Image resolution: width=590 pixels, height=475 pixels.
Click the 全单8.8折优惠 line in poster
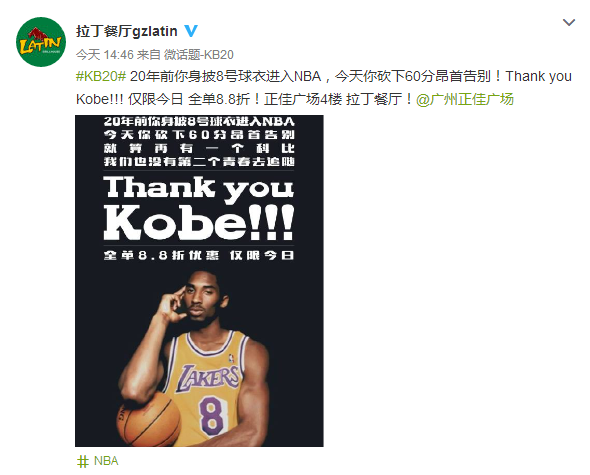pos(161,255)
